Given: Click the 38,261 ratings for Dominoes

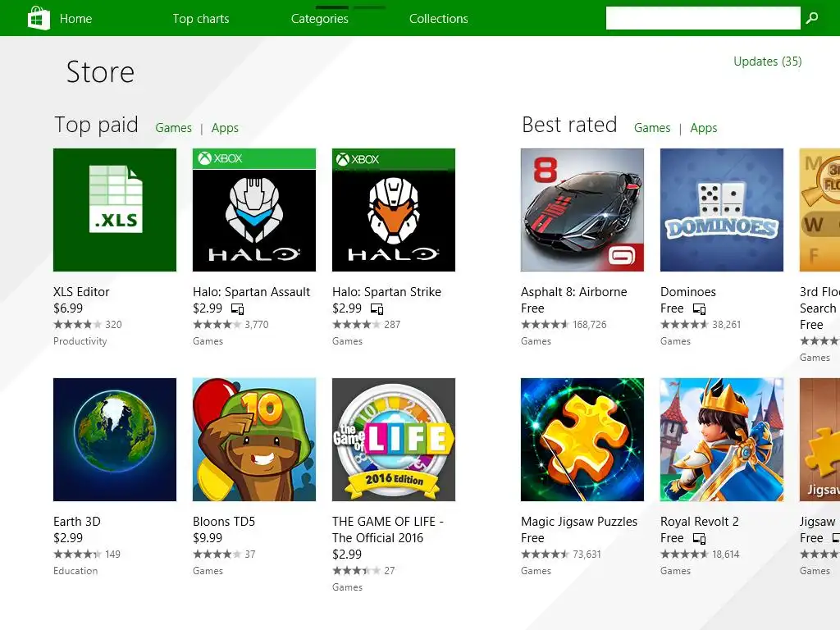Looking at the screenshot, I should 727,325.
